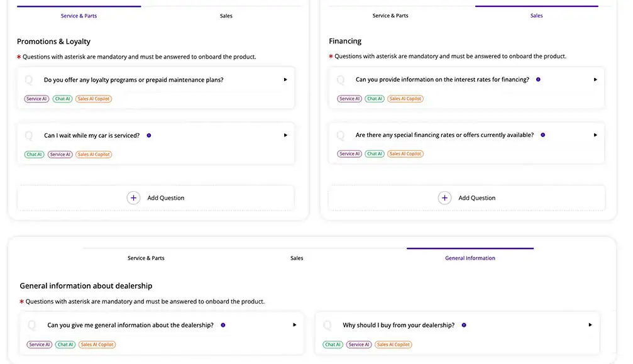Expand interest rates for financing question

click(x=595, y=80)
